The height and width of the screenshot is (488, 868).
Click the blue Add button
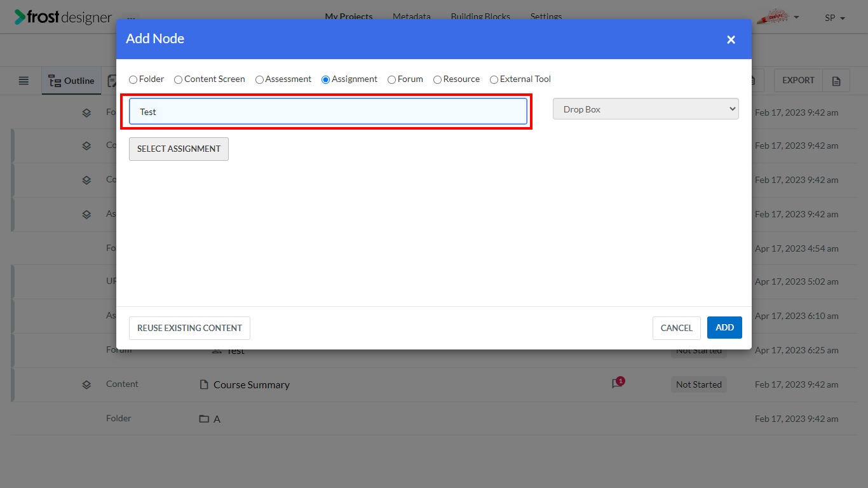coord(724,327)
